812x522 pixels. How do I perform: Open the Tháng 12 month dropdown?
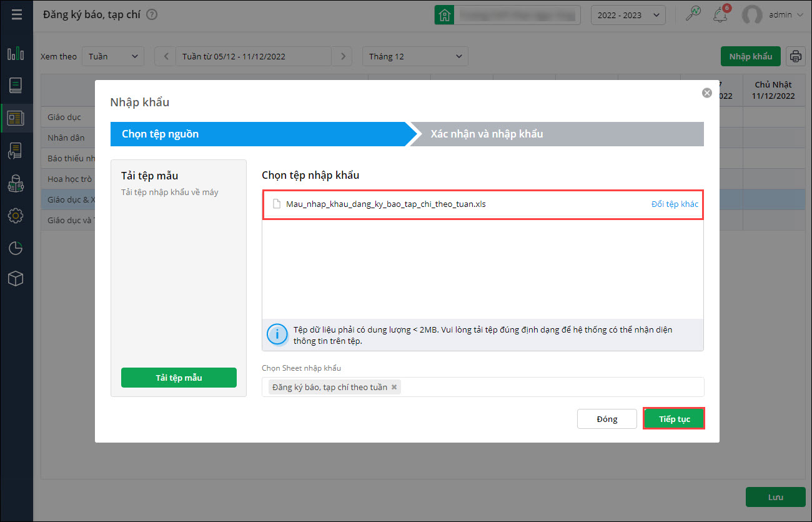pyautogui.click(x=415, y=56)
